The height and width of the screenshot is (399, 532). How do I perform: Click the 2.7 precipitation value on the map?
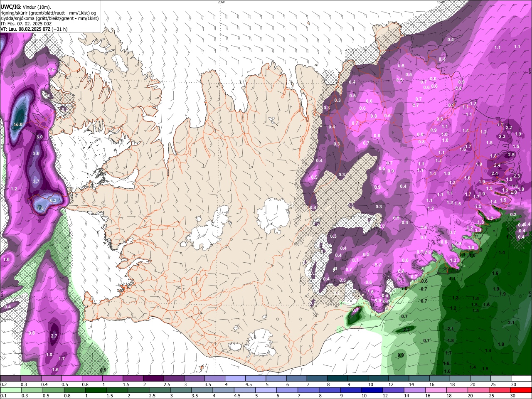(54, 336)
